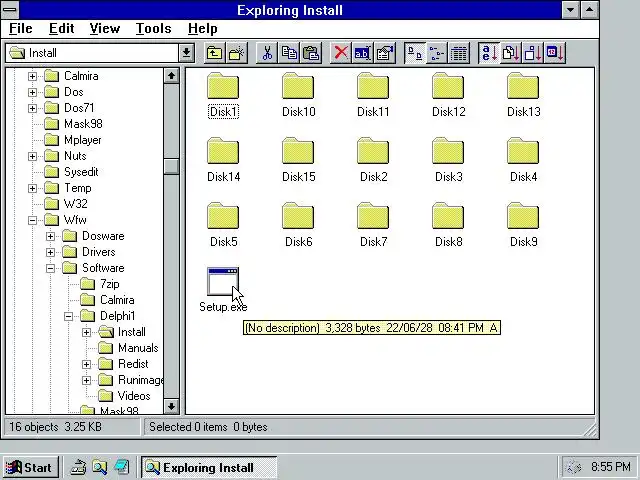
Task: Click tree scrollbar down arrow
Action: click(x=171, y=406)
